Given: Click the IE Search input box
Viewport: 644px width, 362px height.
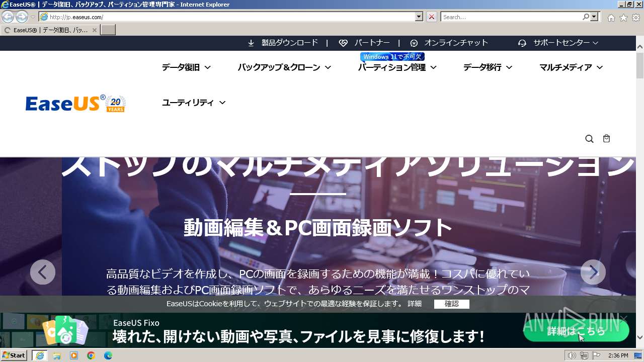Looking at the screenshot, I should [x=511, y=17].
